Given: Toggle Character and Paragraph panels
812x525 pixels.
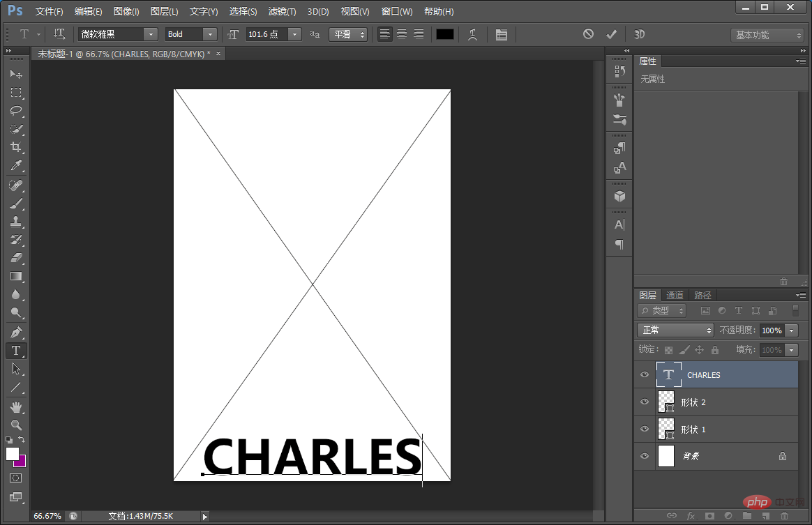Looking at the screenshot, I should click(x=502, y=35).
